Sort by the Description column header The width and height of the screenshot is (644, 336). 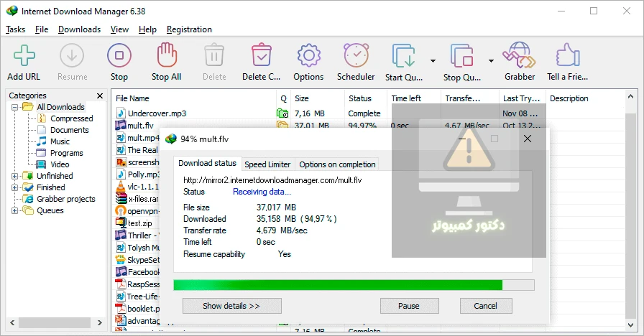pos(585,98)
